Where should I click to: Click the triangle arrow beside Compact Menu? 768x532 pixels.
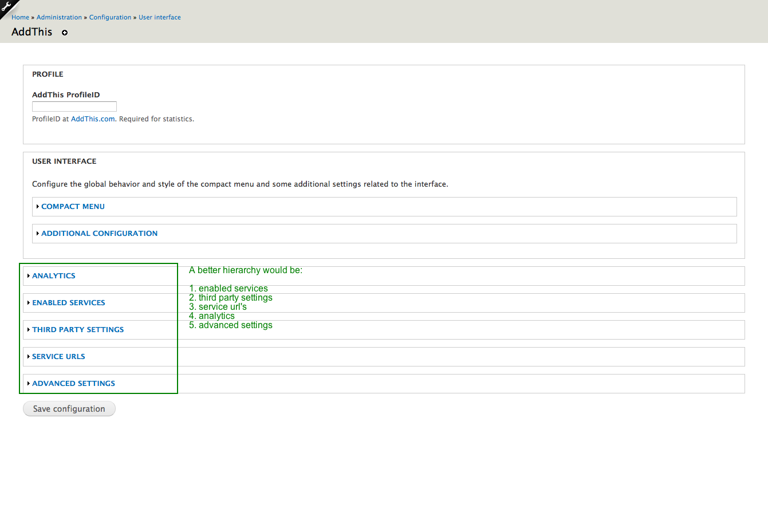click(38, 206)
